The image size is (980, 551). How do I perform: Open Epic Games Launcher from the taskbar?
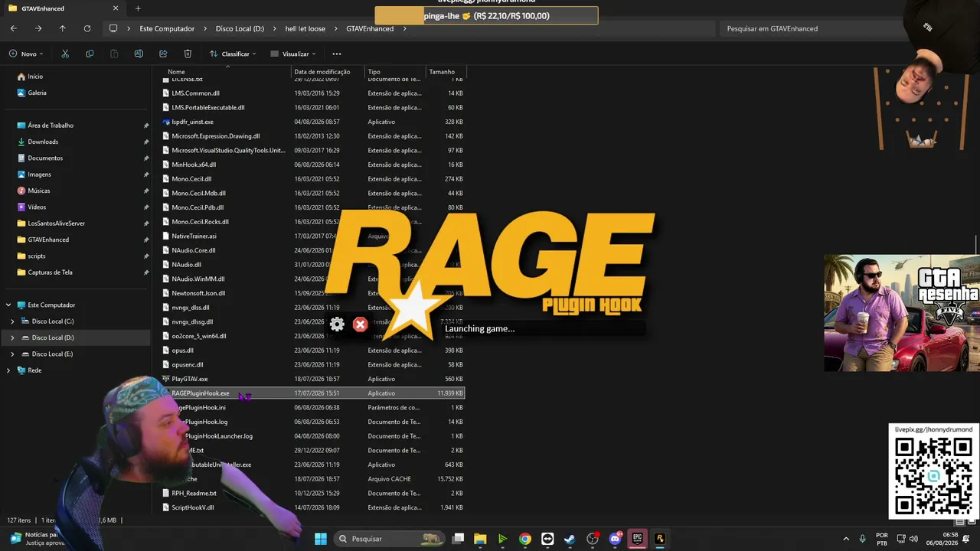click(637, 539)
